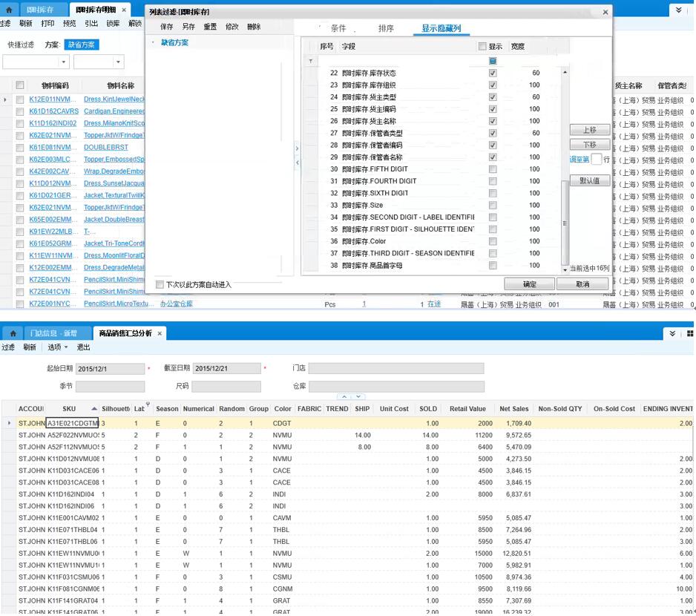Click the 起始日期 input field

[110, 369]
